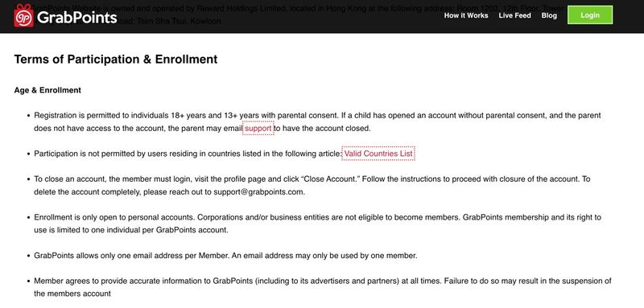The image size is (644, 308).
Task: Click the support@grabpoints.com email address text
Action: (258, 192)
